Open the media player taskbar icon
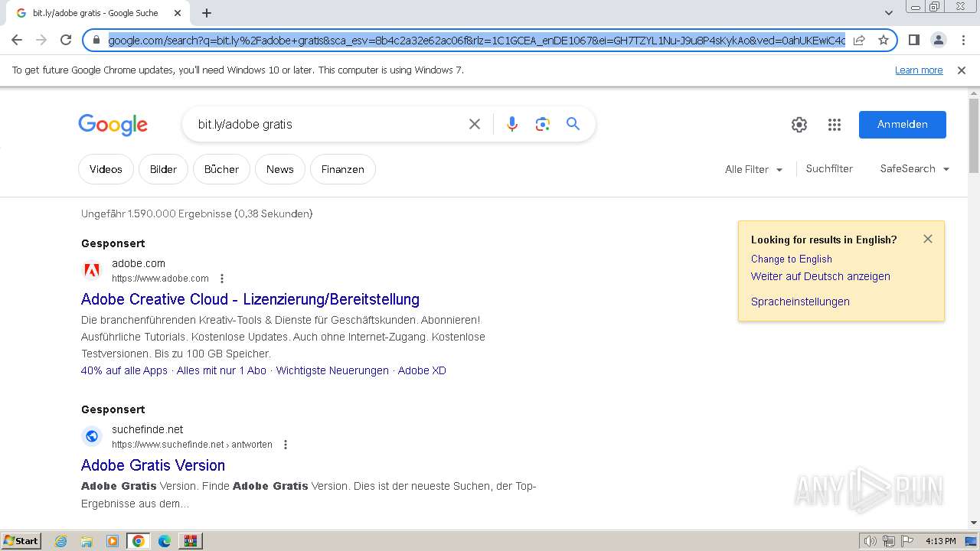The image size is (980, 551). pos(113,541)
